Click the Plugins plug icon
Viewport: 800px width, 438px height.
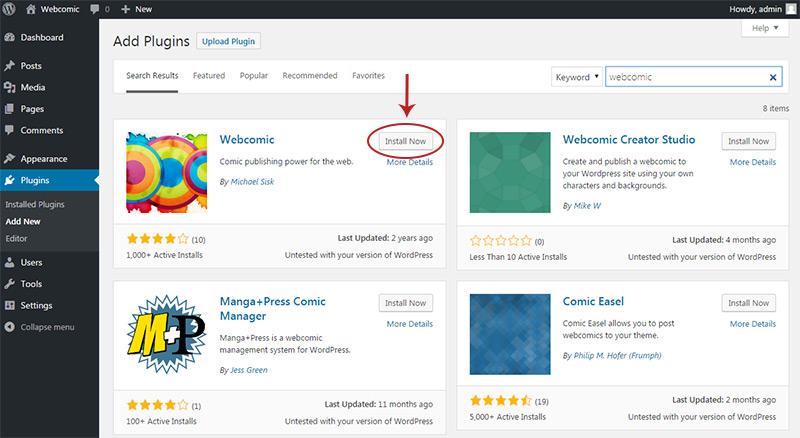point(9,180)
